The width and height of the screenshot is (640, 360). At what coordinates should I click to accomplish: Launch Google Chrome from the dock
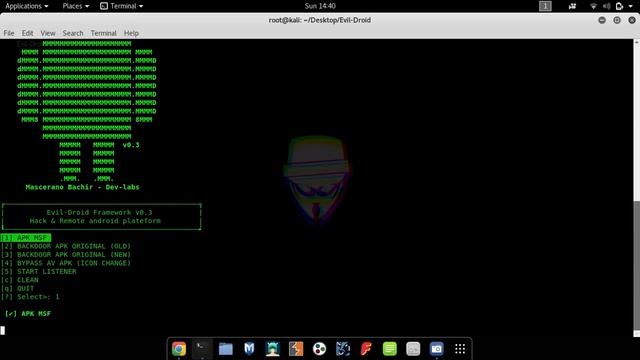179,349
